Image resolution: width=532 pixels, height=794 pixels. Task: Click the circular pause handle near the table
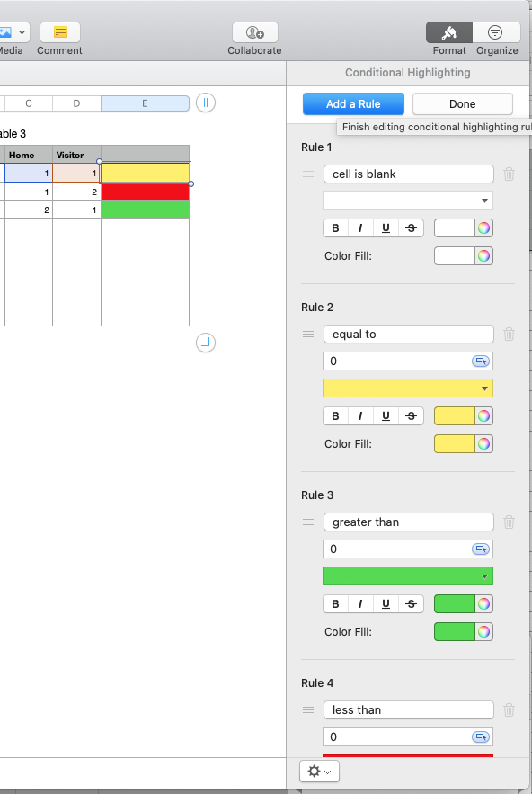click(205, 103)
